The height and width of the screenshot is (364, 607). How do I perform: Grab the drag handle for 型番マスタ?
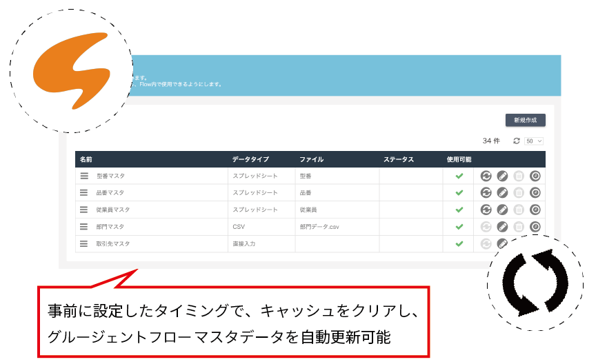coord(84,176)
